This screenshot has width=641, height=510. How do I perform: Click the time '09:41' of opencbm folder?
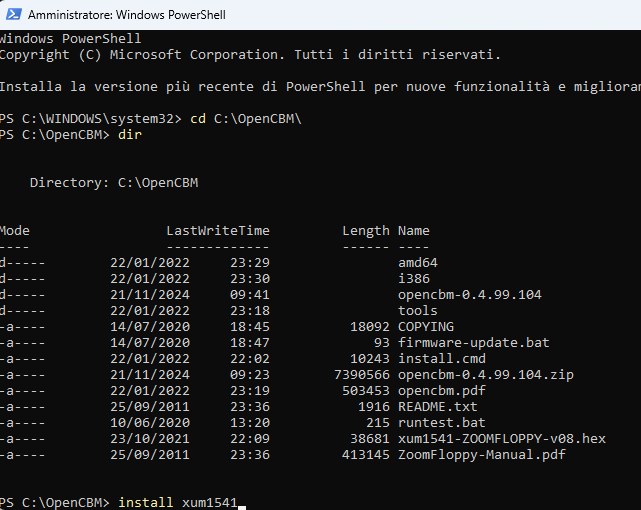(x=250, y=295)
